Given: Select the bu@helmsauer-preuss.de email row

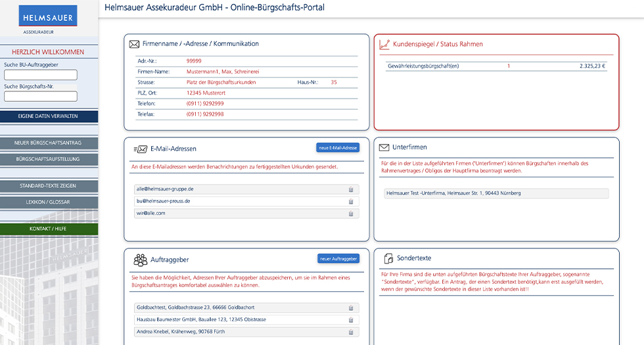Looking at the screenshot, I should tap(246, 201).
